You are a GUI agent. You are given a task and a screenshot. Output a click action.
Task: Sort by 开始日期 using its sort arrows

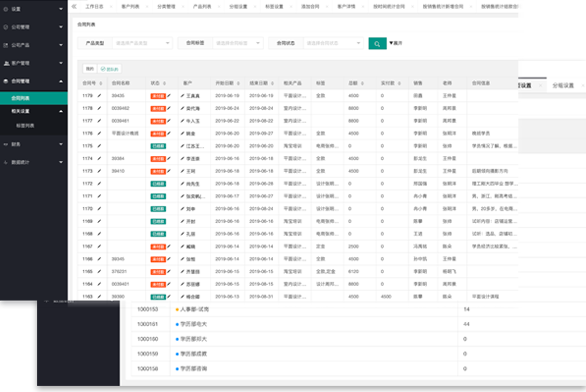238,83
